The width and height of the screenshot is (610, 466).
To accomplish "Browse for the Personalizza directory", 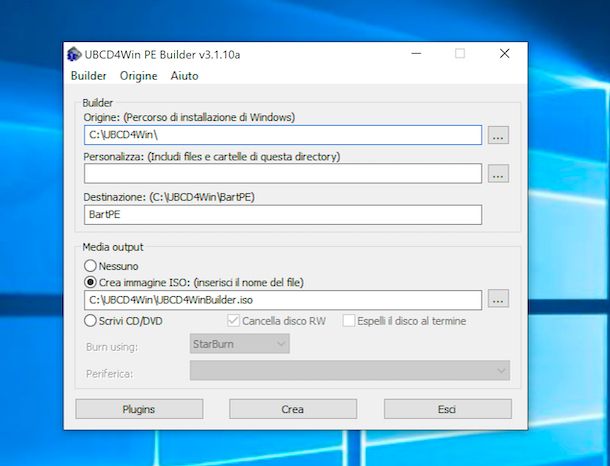I will (x=498, y=173).
